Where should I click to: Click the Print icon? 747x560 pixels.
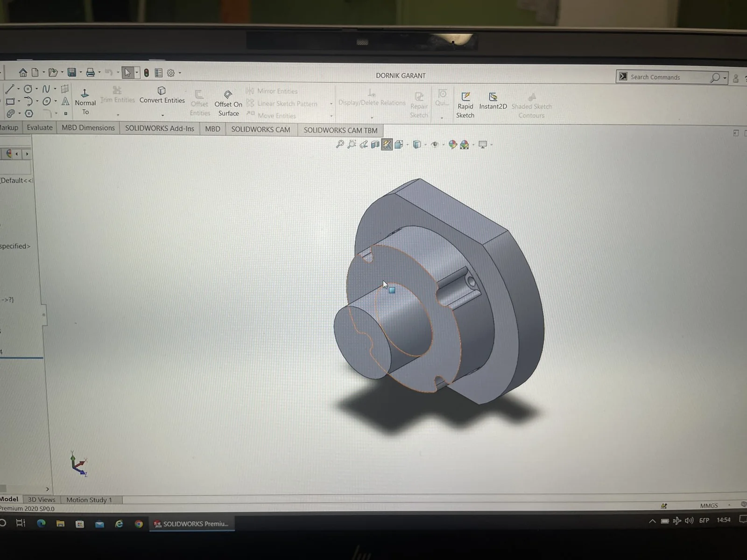pos(91,72)
